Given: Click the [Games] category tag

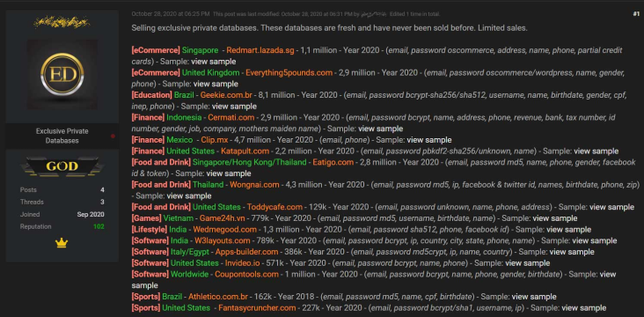Looking at the screenshot, I should [x=146, y=218].
